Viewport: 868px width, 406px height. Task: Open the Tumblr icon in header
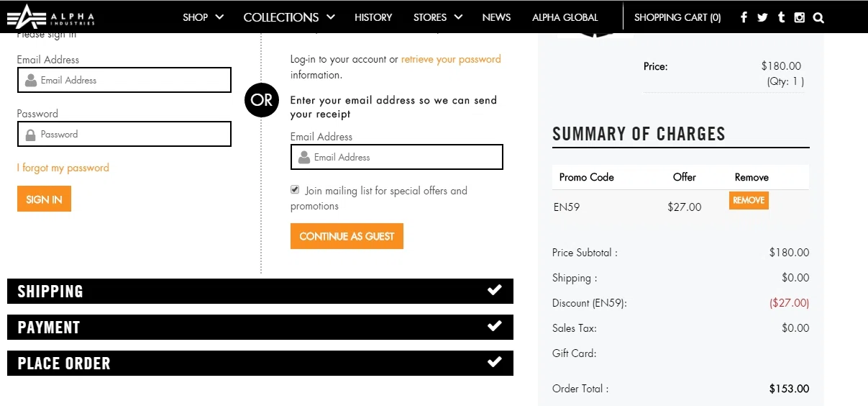pos(782,17)
